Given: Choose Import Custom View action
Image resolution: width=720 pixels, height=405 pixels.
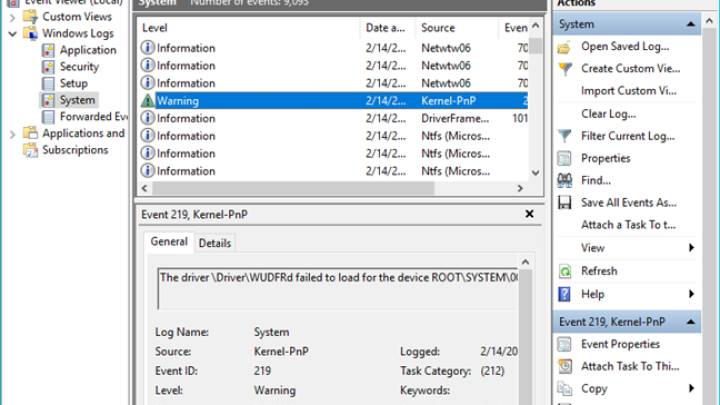Looking at the screenshot, I should [x=628, y=91].
